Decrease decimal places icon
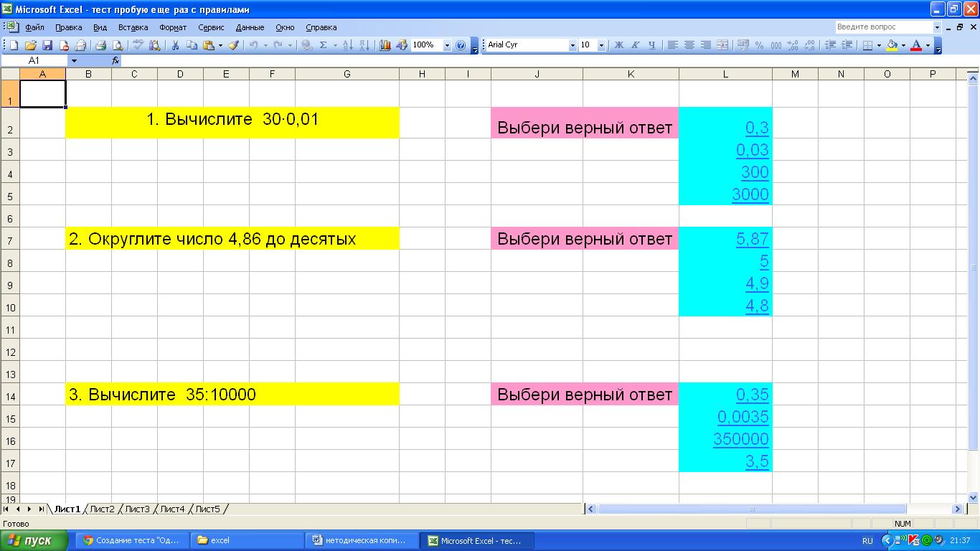 point(809,45)
